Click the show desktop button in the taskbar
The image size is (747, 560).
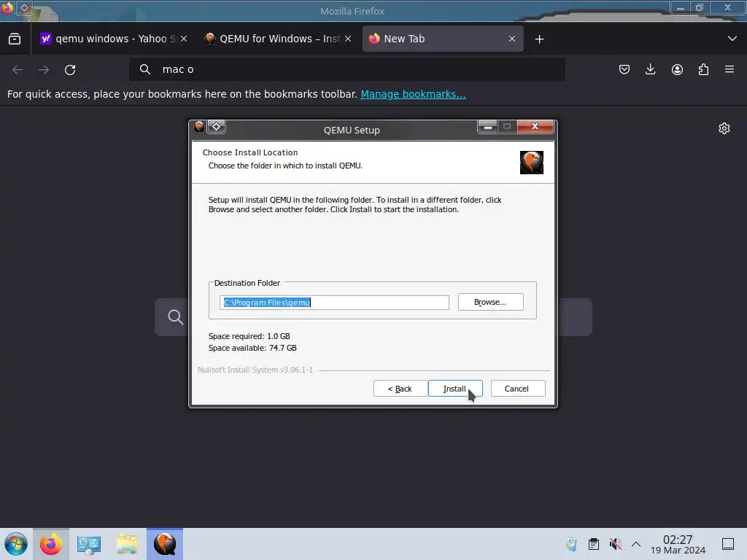tap(728, 544)
